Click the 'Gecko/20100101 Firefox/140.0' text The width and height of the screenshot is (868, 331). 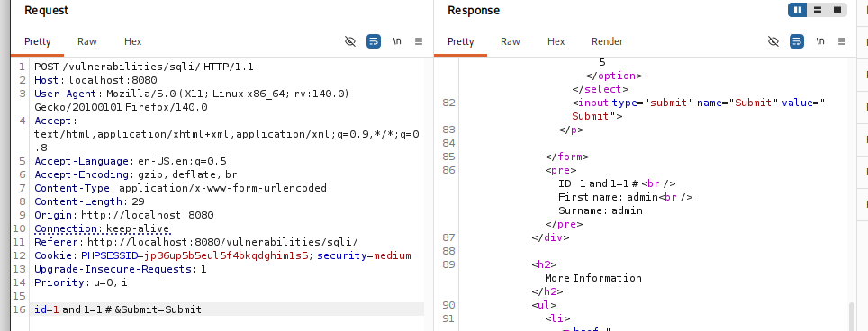[x=121, y=107]
